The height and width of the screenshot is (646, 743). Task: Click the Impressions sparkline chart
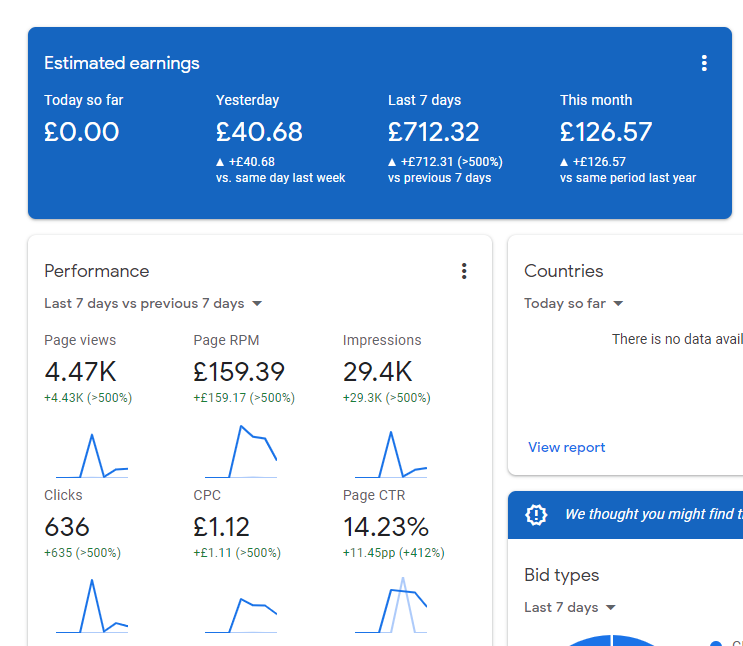391,454
